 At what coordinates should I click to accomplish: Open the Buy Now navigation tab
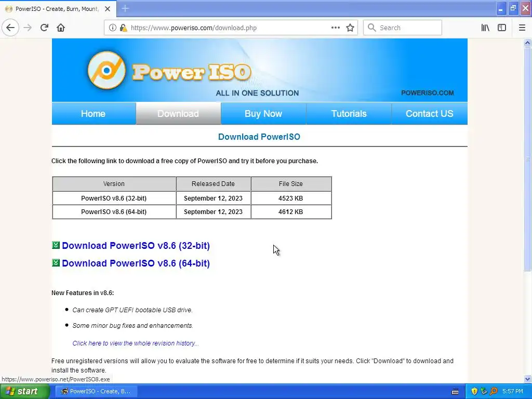[263, 114]
